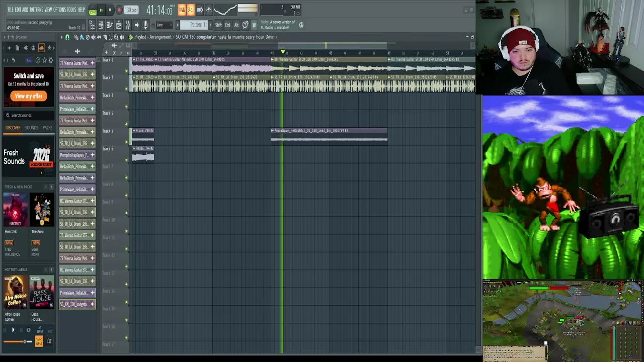Click the 130 tempo display
Screen dimensions: 644x362
pyautogui.click(x=131, y=10)
